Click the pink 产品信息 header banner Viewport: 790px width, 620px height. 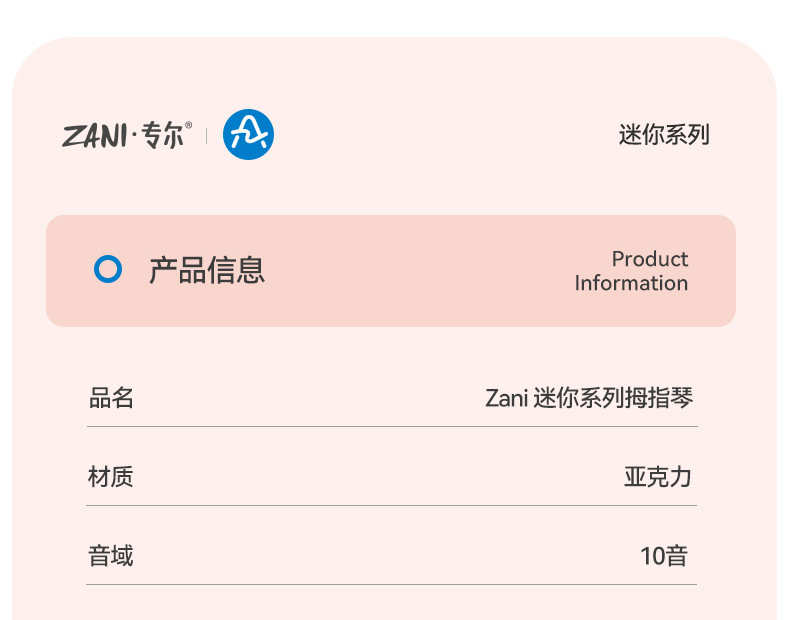391,271
